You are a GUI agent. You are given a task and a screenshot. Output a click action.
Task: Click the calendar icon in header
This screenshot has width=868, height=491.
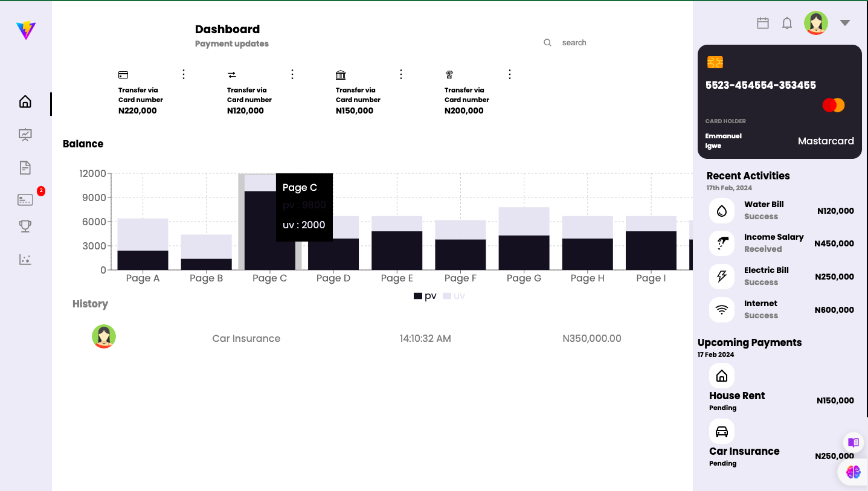763,23
